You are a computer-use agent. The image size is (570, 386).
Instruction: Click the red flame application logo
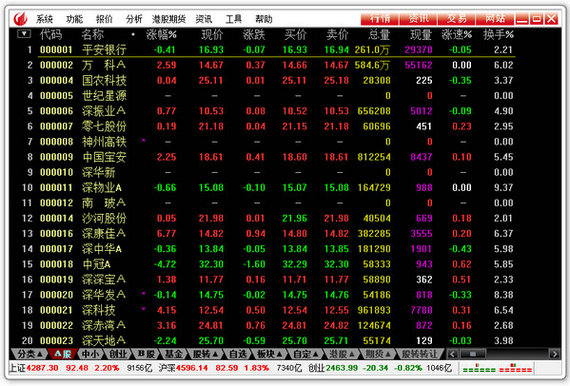[x=20, y=19]
